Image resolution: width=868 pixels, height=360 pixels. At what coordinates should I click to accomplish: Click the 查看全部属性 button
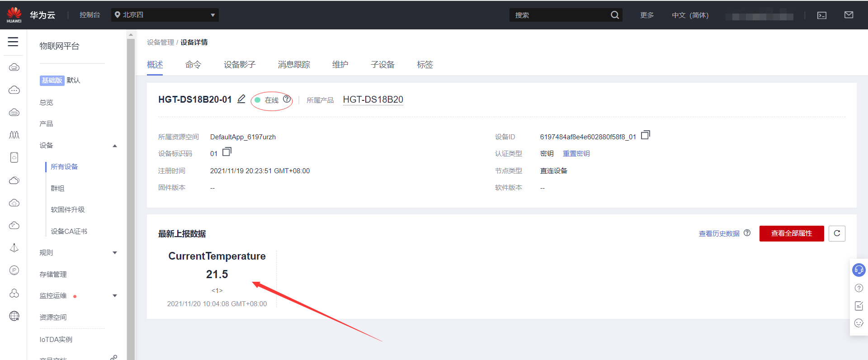tap(792, 233)
